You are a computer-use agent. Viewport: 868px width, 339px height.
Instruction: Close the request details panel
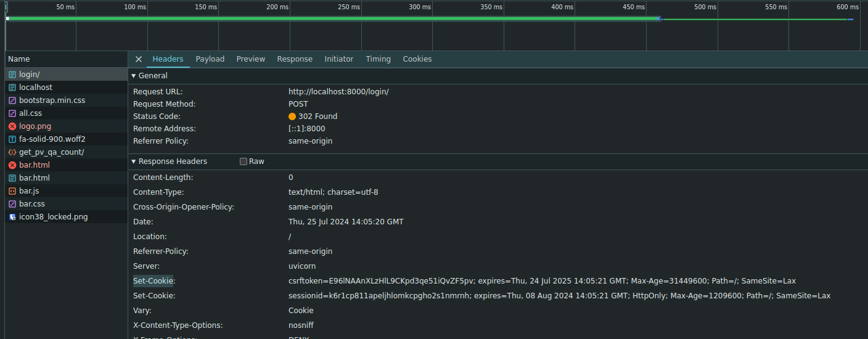pos(139,59)
